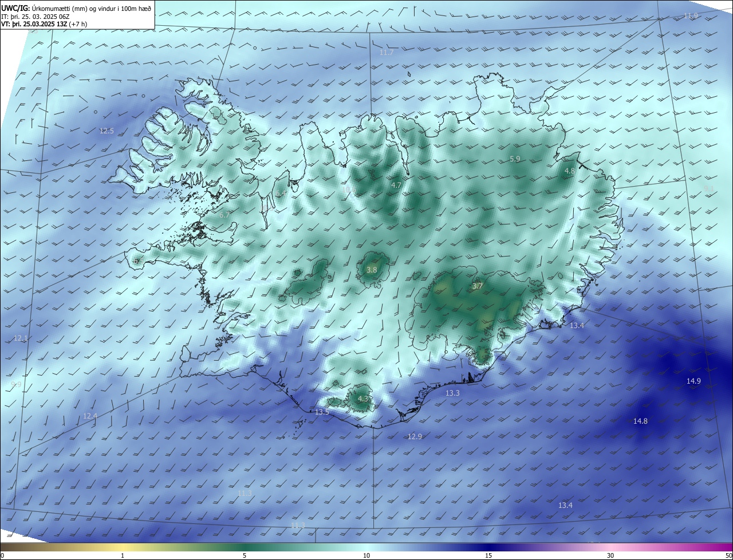Viewport: 733px width, 560px height.
Task: Click the 9.1 value at the east edge
Action: click(708, 188)
